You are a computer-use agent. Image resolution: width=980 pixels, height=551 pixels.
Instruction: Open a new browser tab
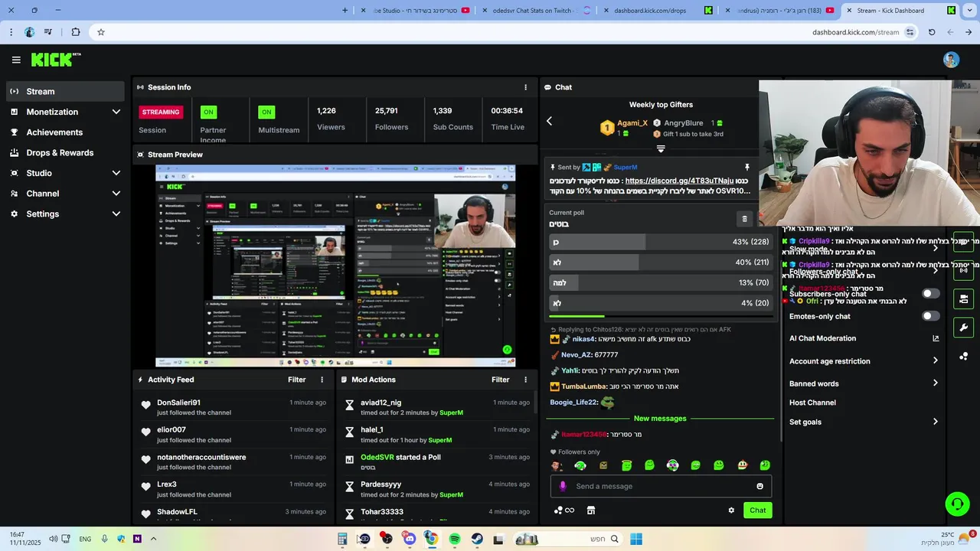(x=345, y=11)
